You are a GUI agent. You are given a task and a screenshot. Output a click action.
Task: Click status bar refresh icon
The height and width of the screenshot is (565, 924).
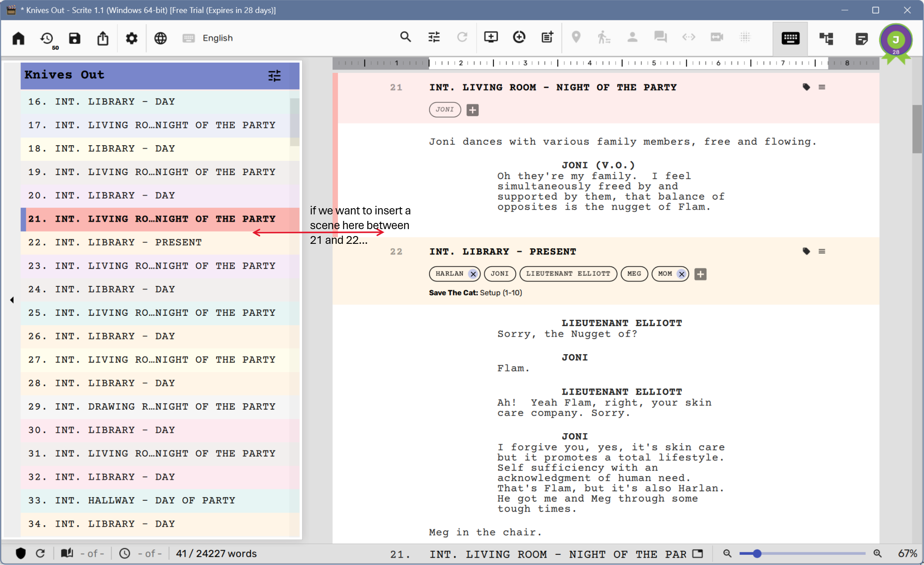(x=40, y=554)
